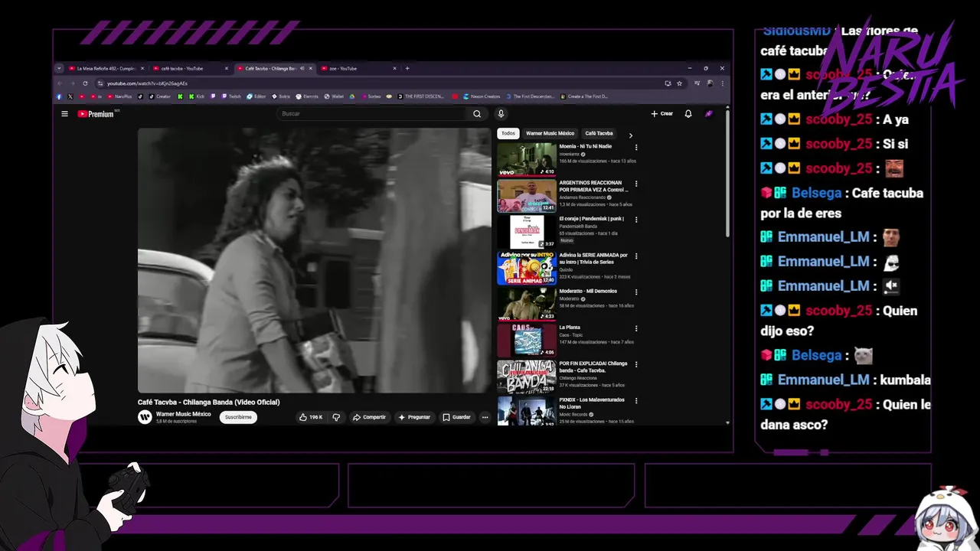
Task: Expand more filter chips with arrow
Action: pos(631,135)
